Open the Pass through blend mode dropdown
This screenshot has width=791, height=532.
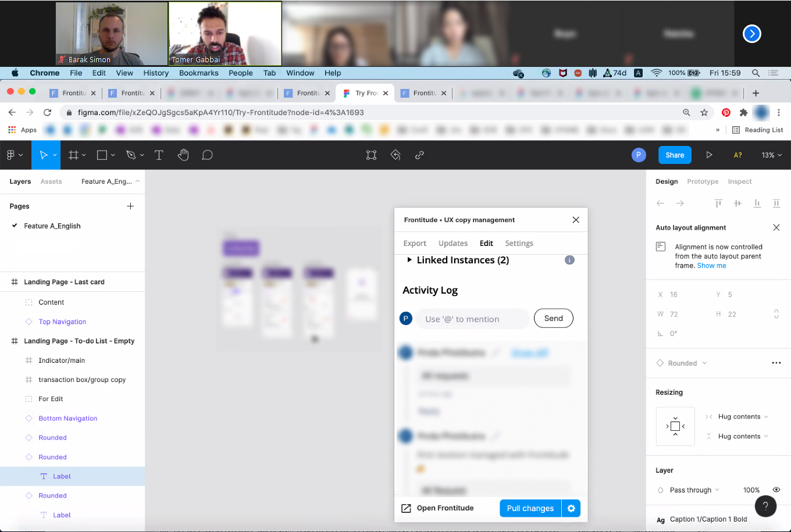pos(694,490)
